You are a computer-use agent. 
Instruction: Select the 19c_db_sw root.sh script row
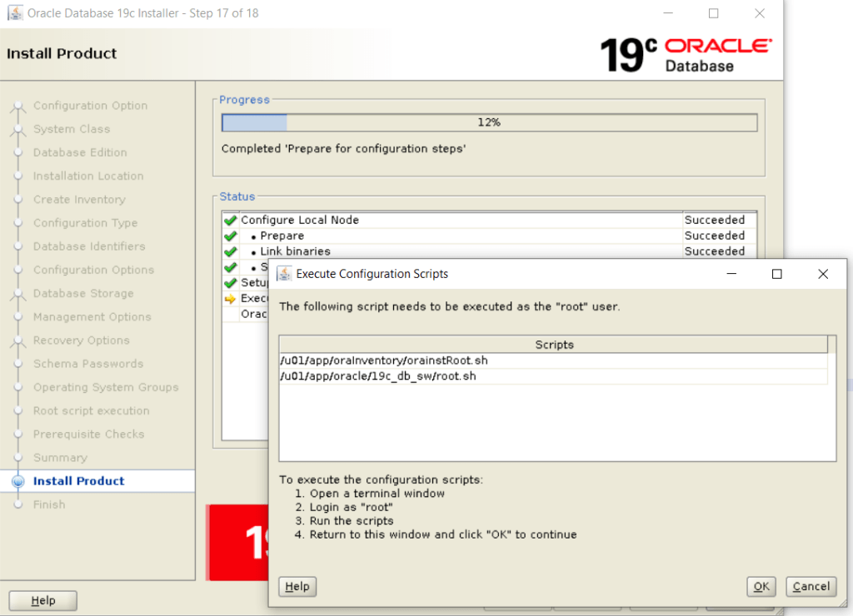(553, 376)
